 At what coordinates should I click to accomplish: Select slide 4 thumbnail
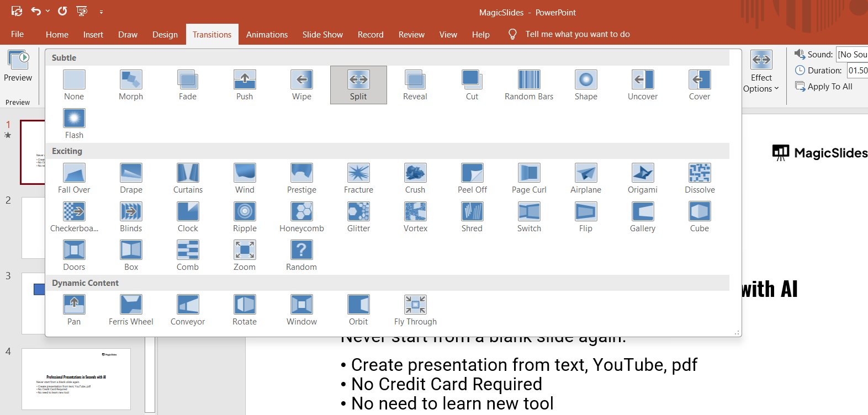coord(76,379)
